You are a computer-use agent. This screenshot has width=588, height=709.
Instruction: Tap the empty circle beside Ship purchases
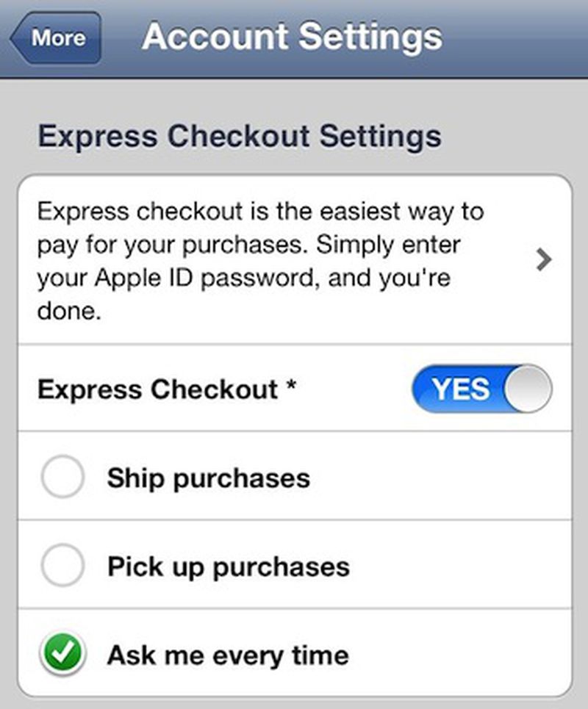[x=62, y=477]
